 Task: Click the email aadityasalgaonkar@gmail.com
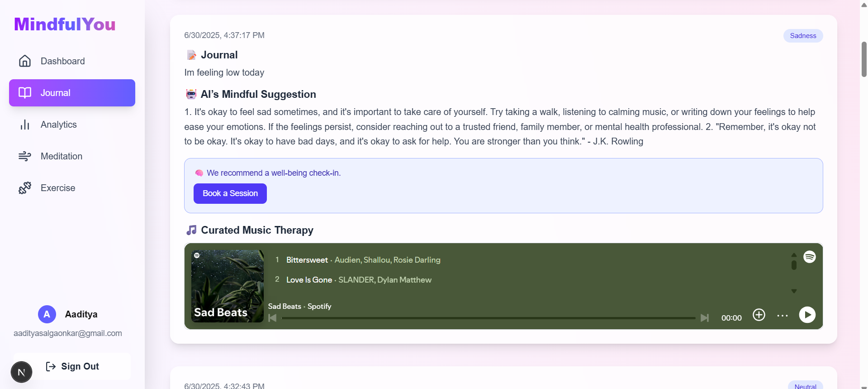[68, 333]
